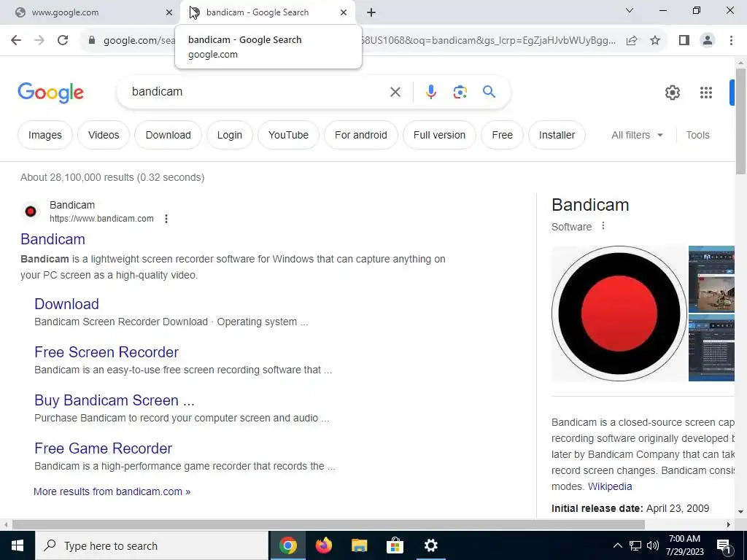Select the For android filter chip
The image size is (747, 560).
[360, 135]
